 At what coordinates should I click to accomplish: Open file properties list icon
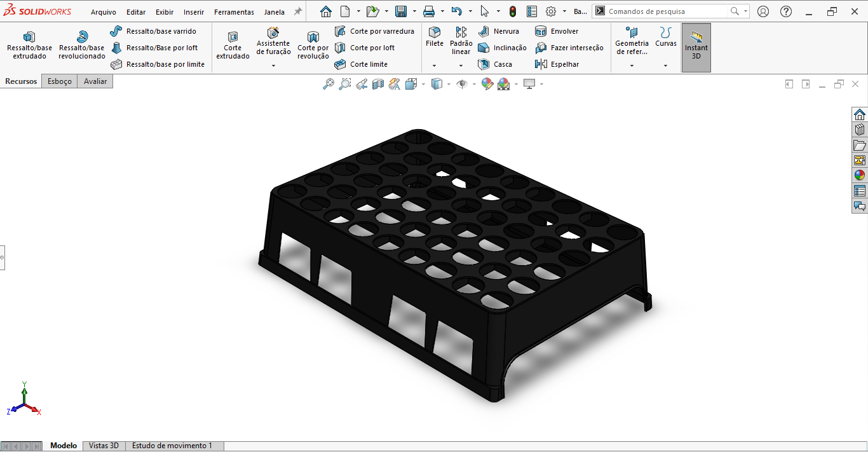point(532,11)
